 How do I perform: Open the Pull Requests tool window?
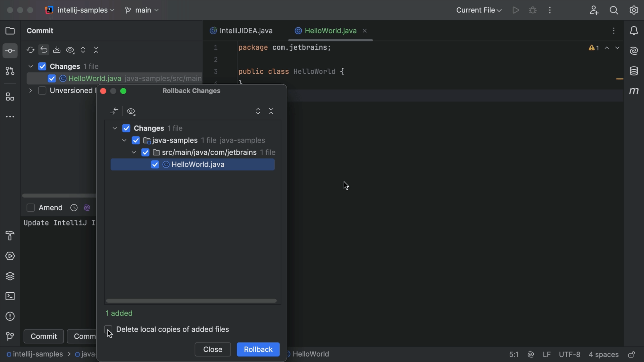click(10, 71)
